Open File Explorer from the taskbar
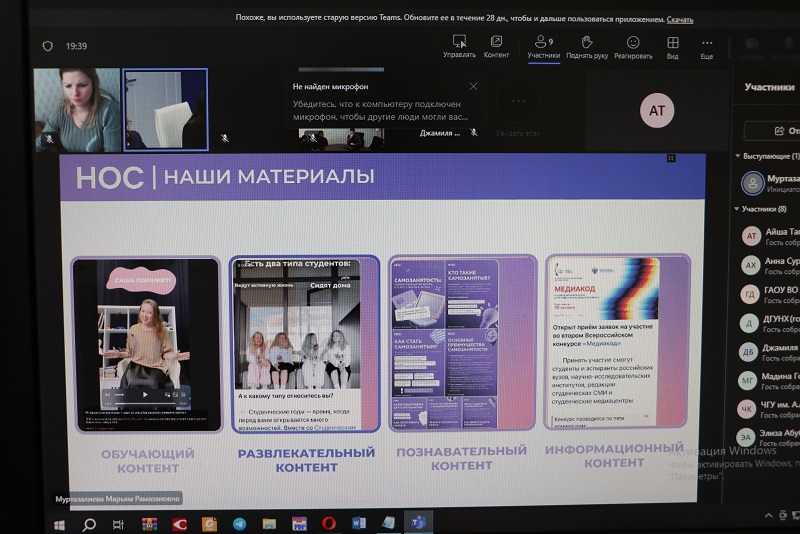The image size is (800, 534). (x=269, y=524)
